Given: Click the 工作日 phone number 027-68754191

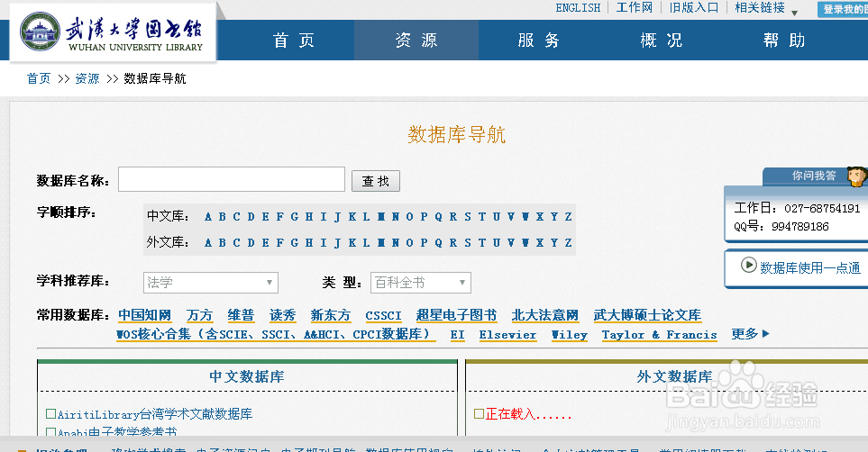Looking at the screenshot, I should click(x=822, y=209).
